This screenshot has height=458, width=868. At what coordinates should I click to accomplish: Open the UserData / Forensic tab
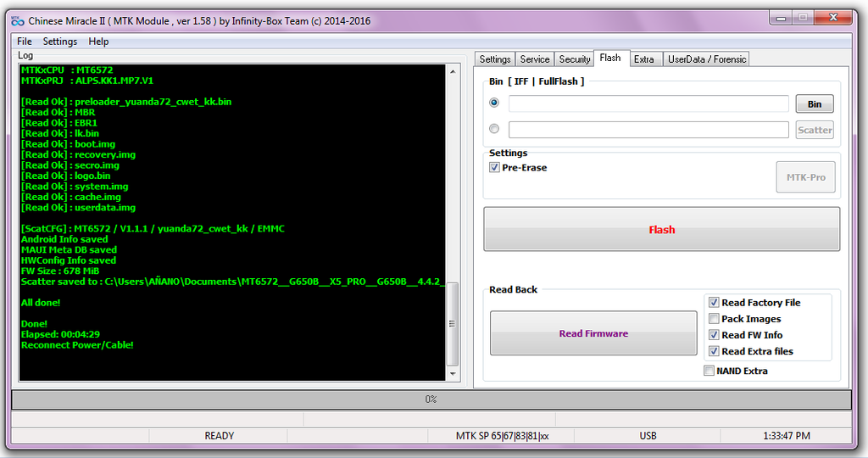click(x=707, y=59)
